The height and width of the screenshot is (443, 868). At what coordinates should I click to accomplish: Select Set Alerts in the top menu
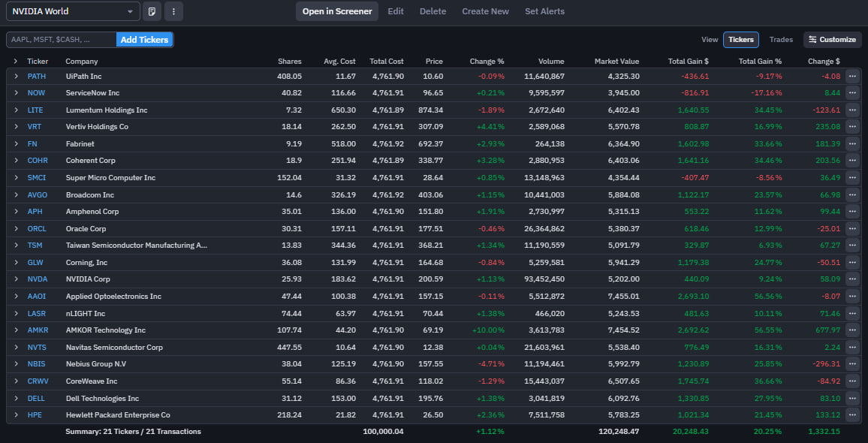click(x=544, y=11)
